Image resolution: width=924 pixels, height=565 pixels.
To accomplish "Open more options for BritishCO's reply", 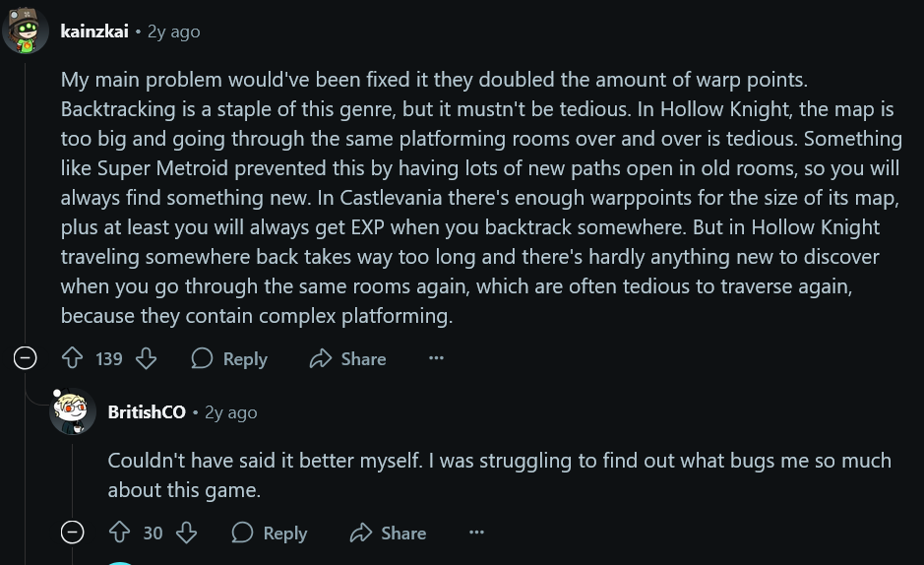I will (477, 534).
